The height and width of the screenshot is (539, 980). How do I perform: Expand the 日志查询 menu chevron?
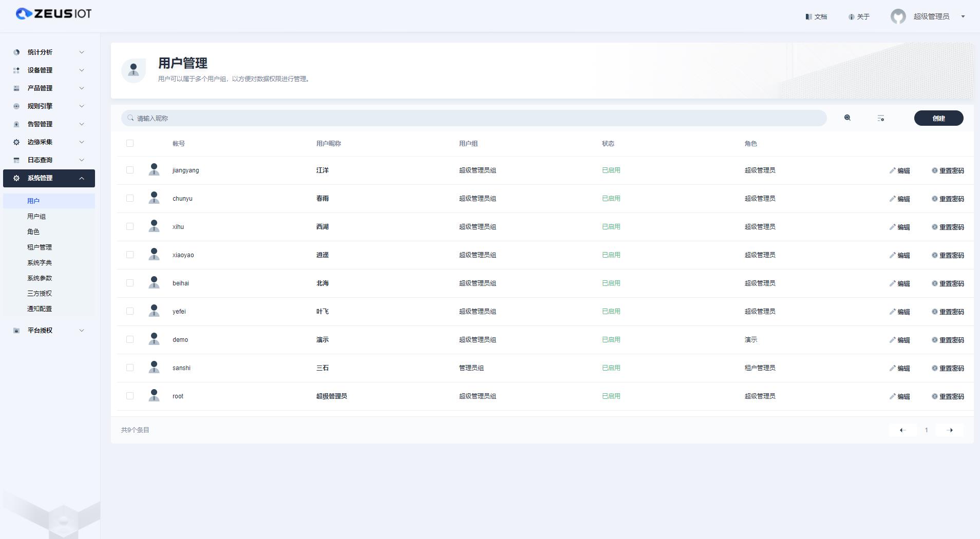pyautogui.click(x=82, y=160)
